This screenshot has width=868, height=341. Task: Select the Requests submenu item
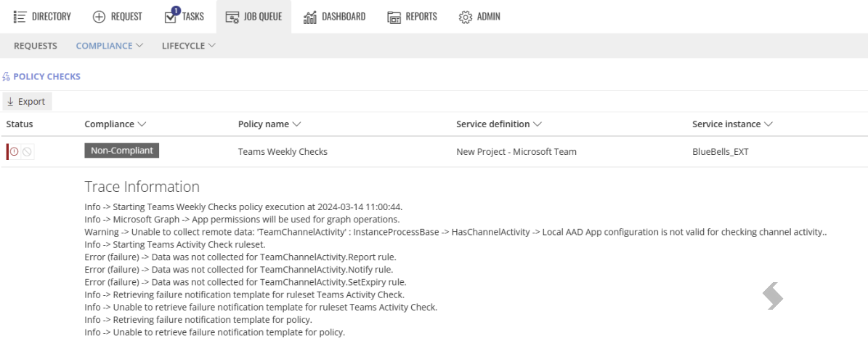click(36, 46)
